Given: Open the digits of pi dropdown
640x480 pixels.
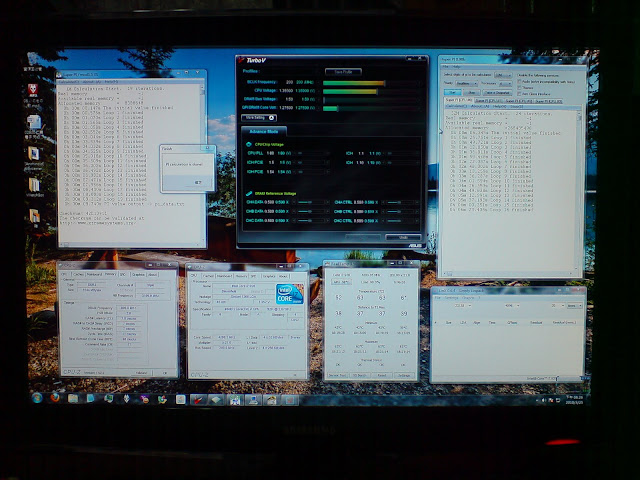Looking at the screenshot, I should coord(503,75).
